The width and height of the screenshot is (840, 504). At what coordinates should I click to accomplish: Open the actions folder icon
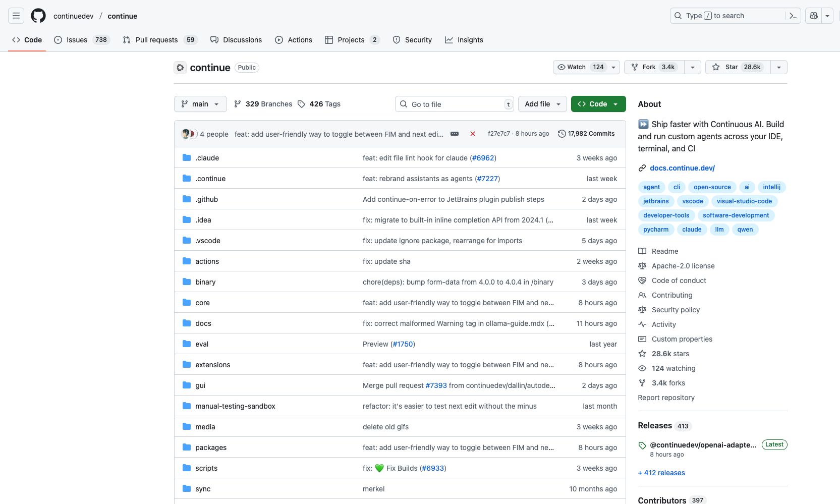[187, 261]
